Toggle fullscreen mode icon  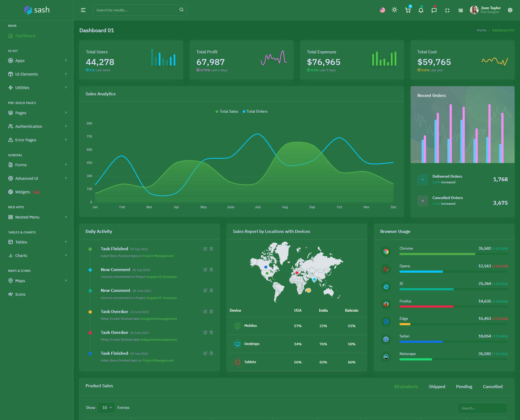(447, 10)
